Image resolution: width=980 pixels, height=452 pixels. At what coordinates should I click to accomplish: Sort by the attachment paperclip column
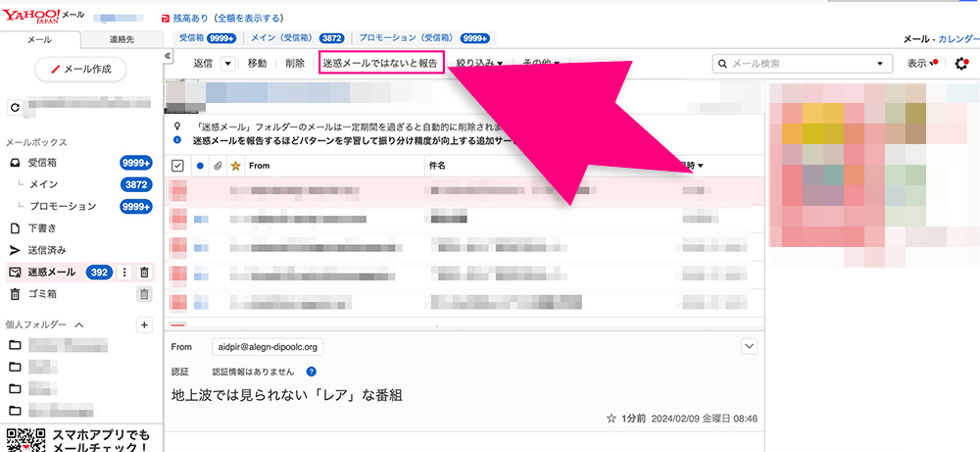(218, 166)
